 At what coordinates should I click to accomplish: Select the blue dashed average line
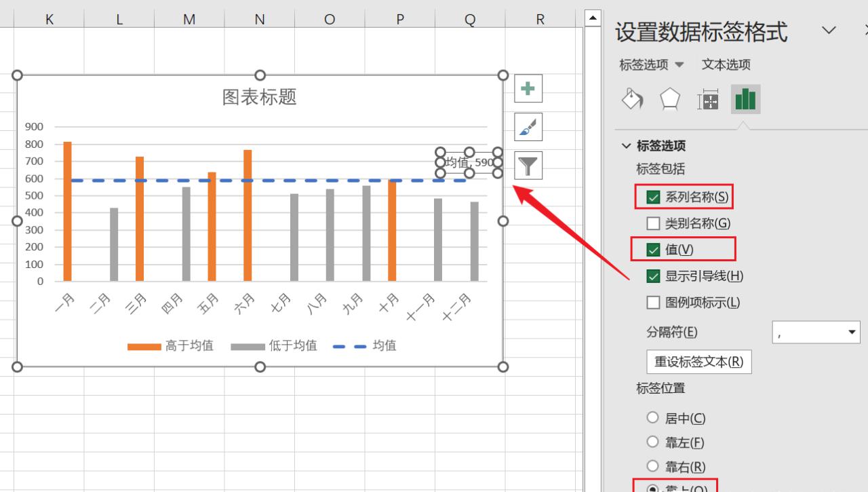click(x=269, y=181)
